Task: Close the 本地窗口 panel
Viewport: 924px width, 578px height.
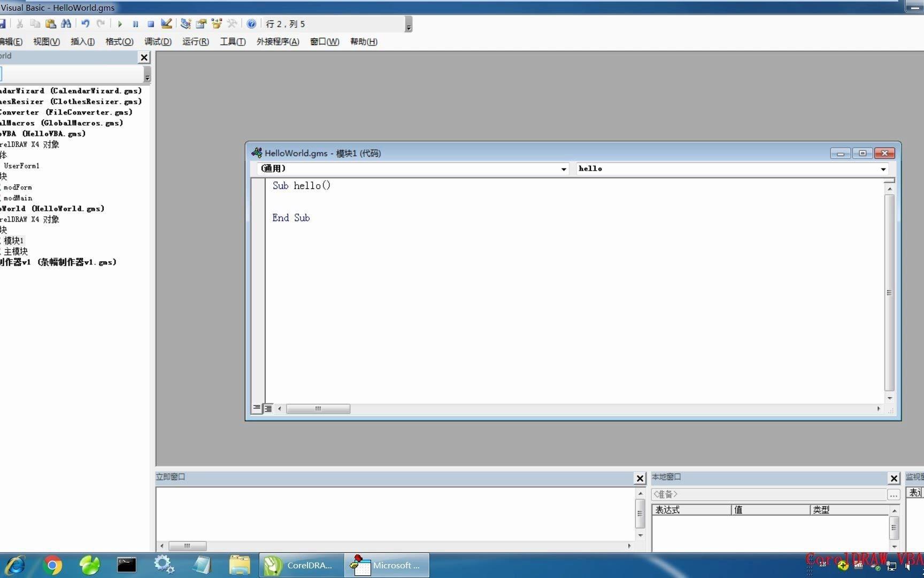Action: pyautogui.click(x=894, y=478)
